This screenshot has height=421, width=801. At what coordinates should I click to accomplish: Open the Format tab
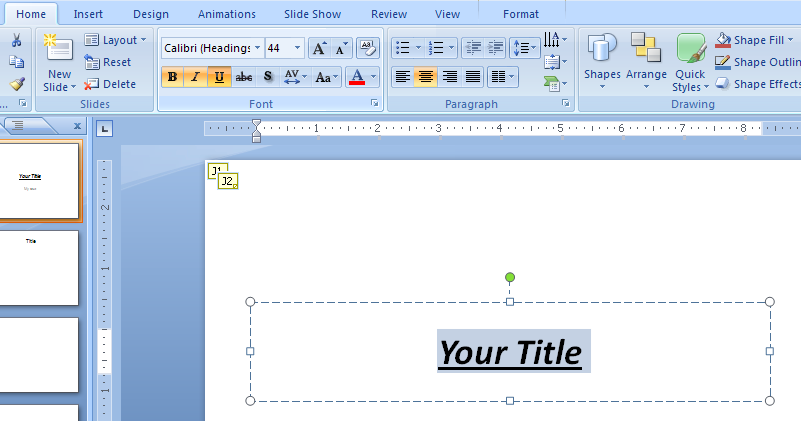coord(521,14)
